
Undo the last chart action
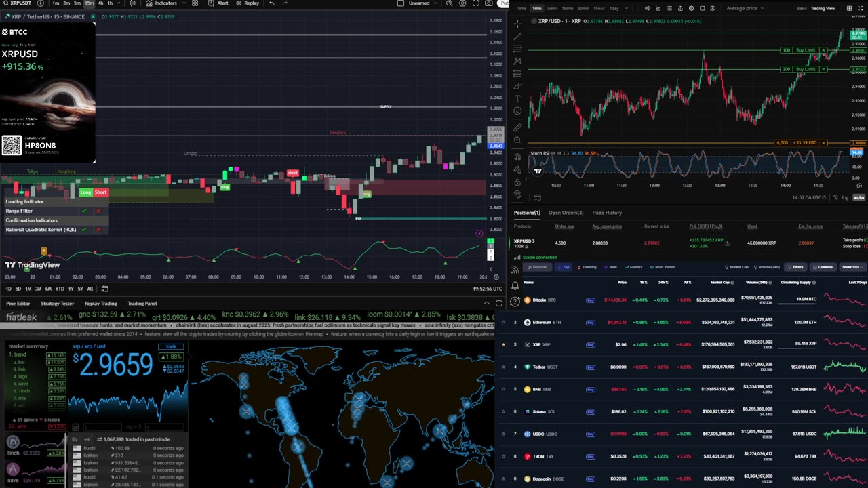[x=272, y=3]
